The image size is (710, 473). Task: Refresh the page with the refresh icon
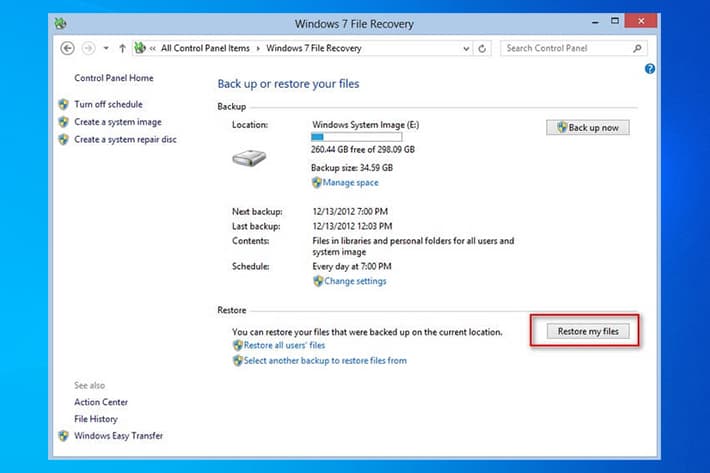click(x=482, y=48)
